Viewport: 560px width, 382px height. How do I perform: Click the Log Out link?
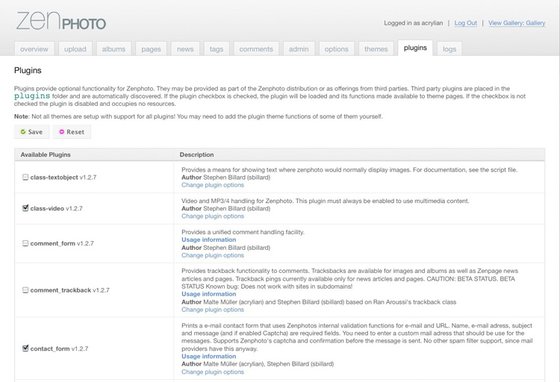[x=465, y=23]
